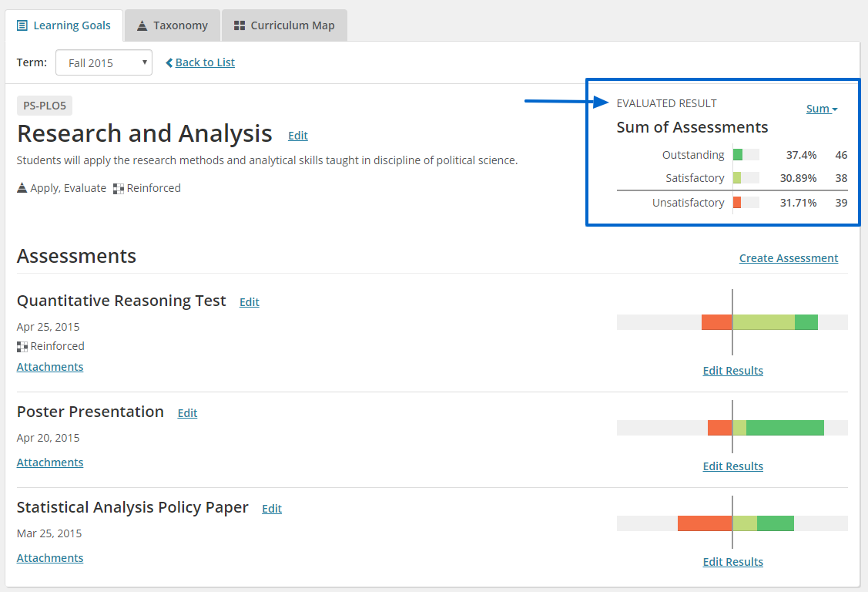The image size is (868, 592).
Task: Click the Reinforced icon under Quantitative Reasoning Test
Action: point(22,347)
